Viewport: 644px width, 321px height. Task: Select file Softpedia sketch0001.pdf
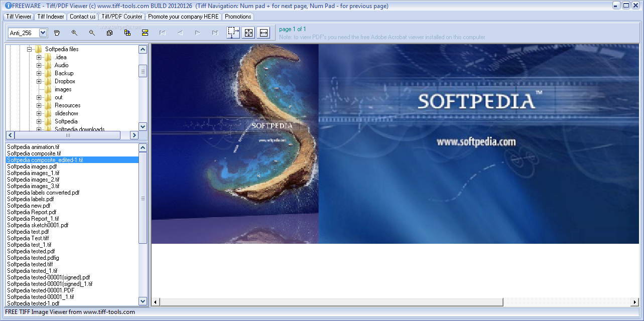pyautogui.click(x=38, y=225)
